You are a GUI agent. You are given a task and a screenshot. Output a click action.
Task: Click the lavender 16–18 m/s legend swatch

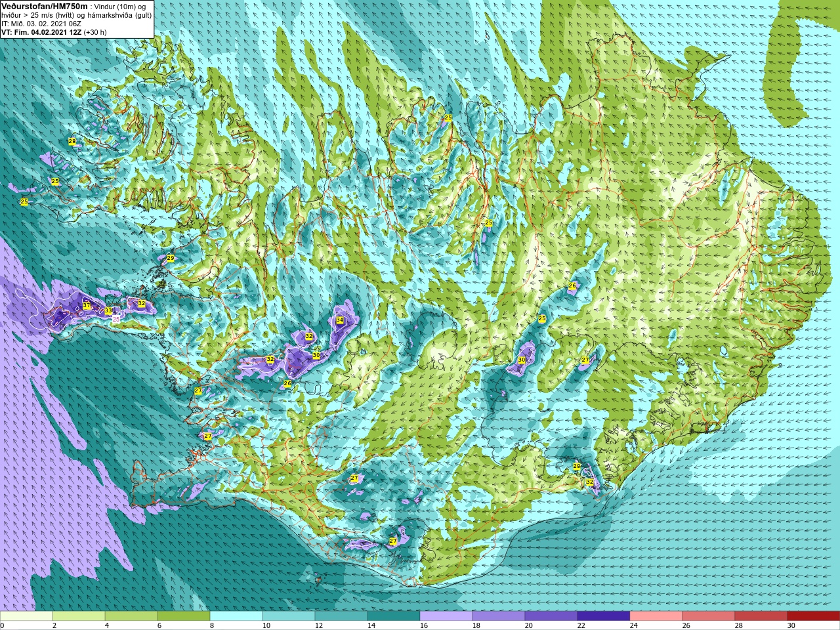446,616
